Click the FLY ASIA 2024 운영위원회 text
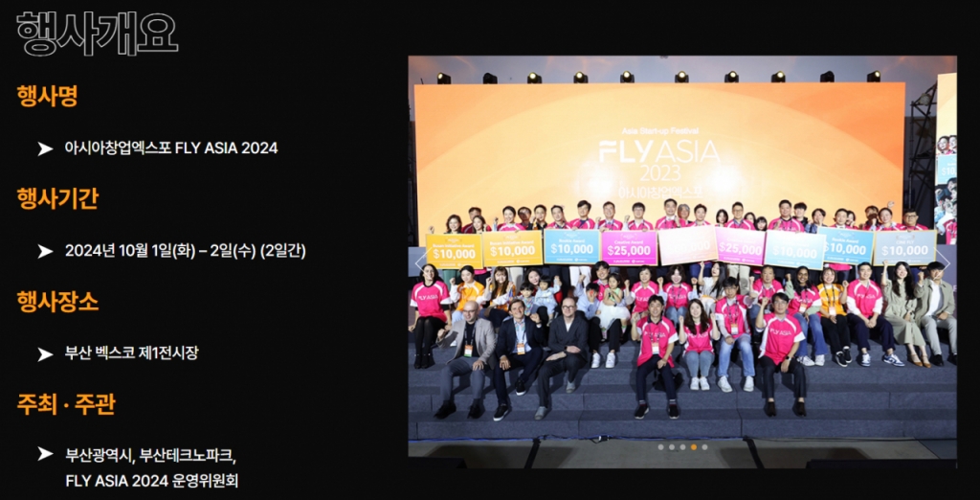The width and height of the screenshot is (980, 500). [151, 481]
